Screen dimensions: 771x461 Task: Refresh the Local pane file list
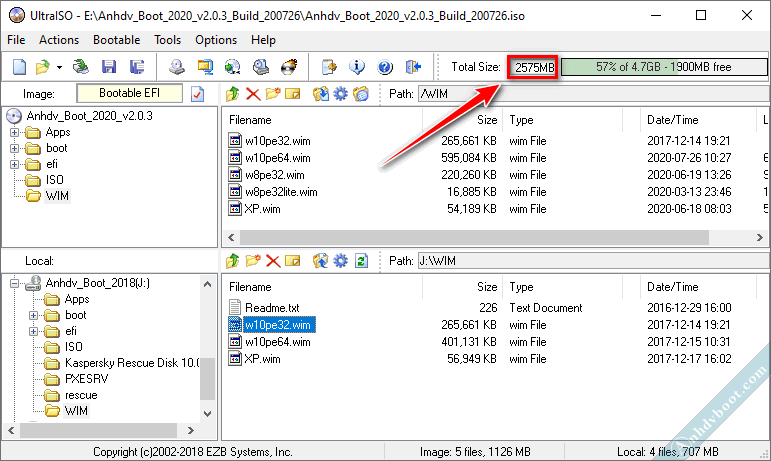click(x=361, y=260)
